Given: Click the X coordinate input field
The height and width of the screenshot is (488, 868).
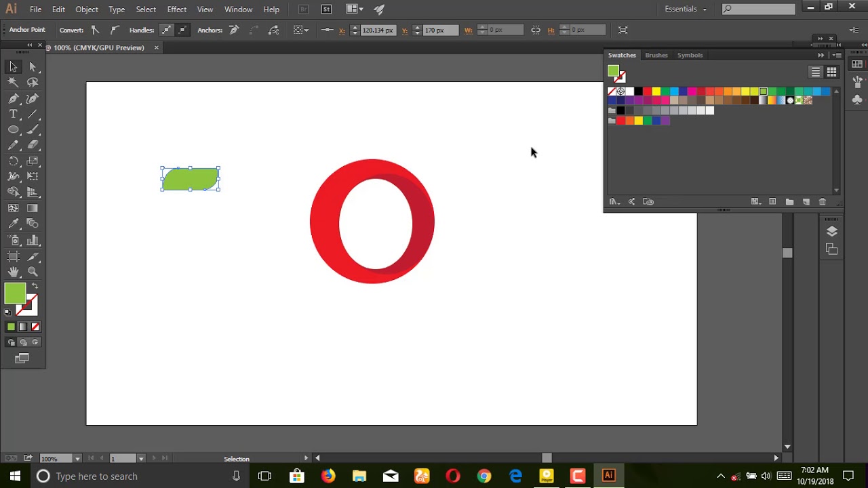Looking at the screenshot, I should (378, 30).
